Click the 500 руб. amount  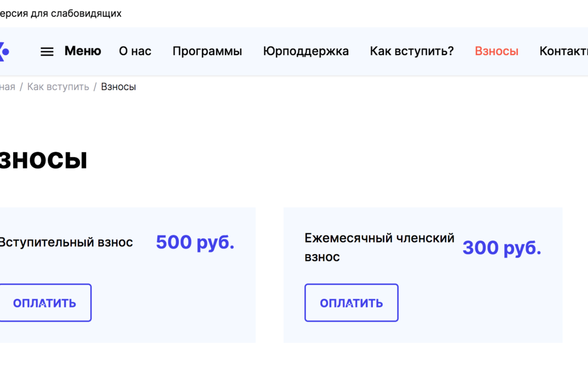[x=195, y=242]
